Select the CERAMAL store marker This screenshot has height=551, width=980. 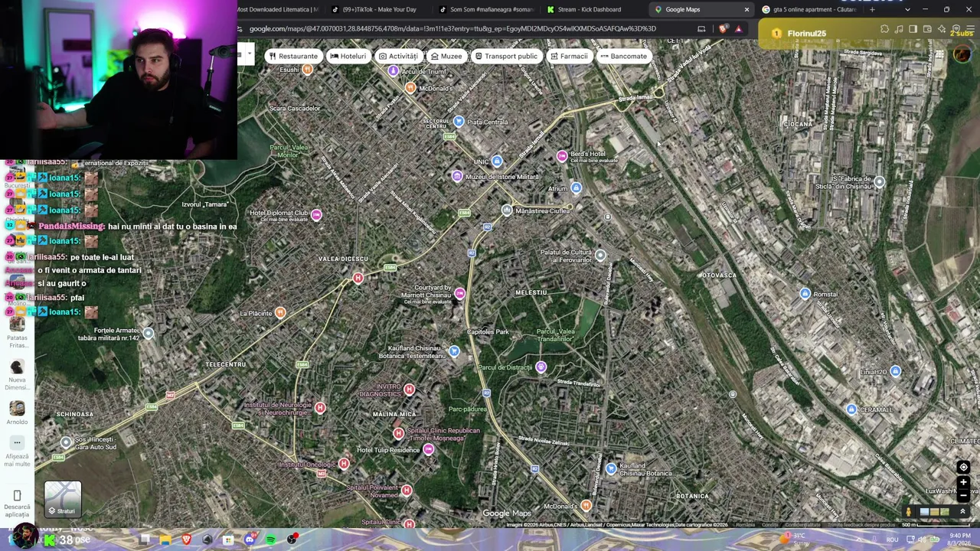[851, 410]
